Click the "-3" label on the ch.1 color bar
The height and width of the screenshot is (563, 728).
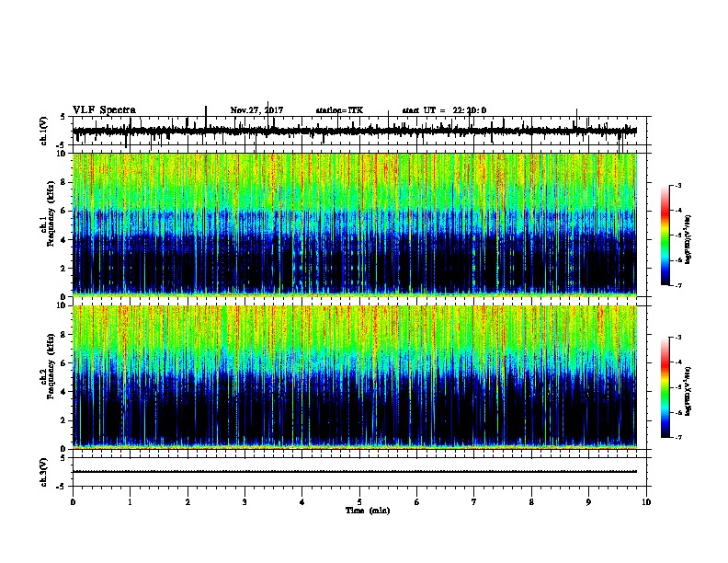678,186
